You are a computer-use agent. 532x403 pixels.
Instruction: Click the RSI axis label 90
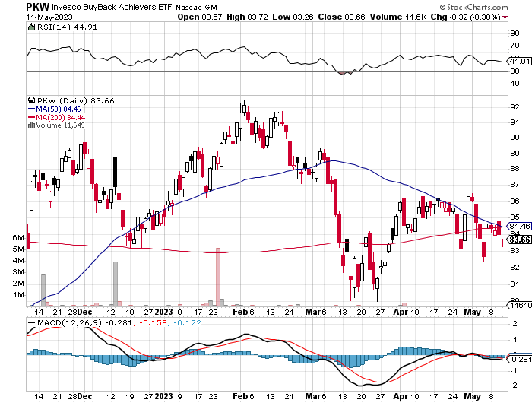tap(515, 33)
